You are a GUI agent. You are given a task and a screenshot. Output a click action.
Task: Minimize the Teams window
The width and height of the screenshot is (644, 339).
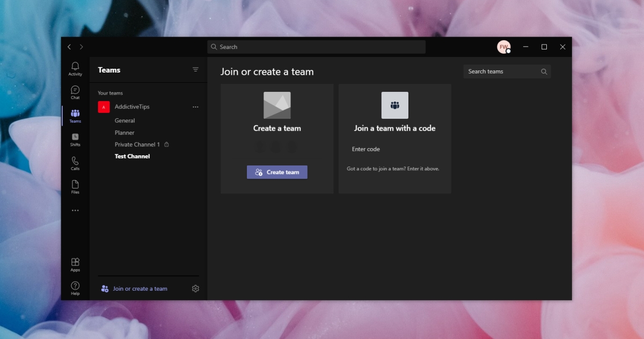(x=526, y=47)
